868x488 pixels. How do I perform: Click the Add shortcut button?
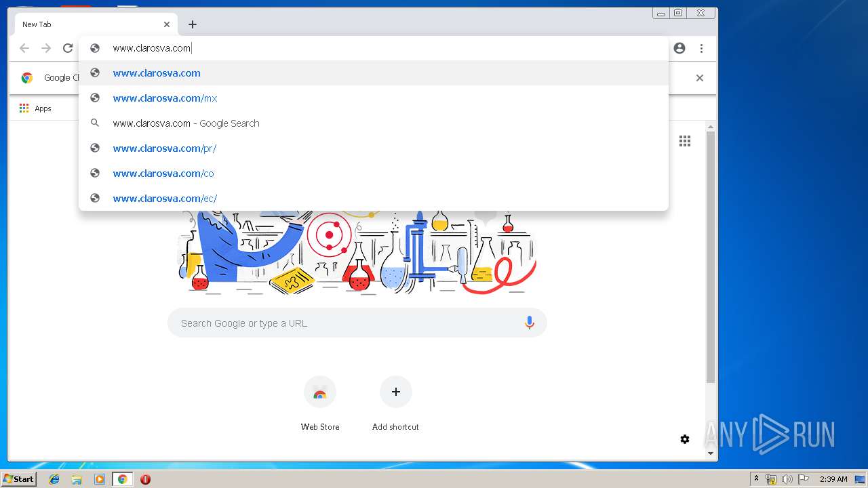(396, 403)
